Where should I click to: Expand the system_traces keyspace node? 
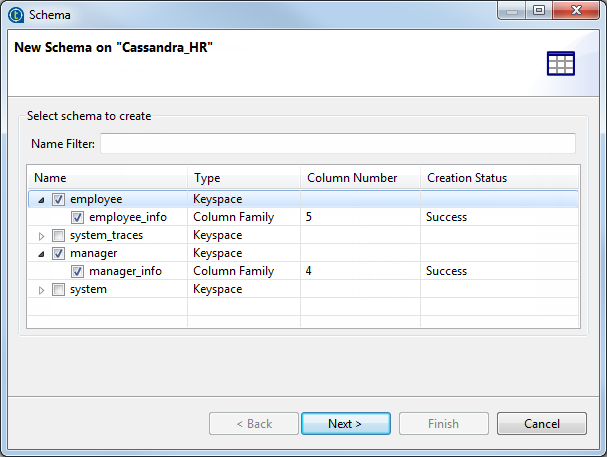click(x=41, y=235)
